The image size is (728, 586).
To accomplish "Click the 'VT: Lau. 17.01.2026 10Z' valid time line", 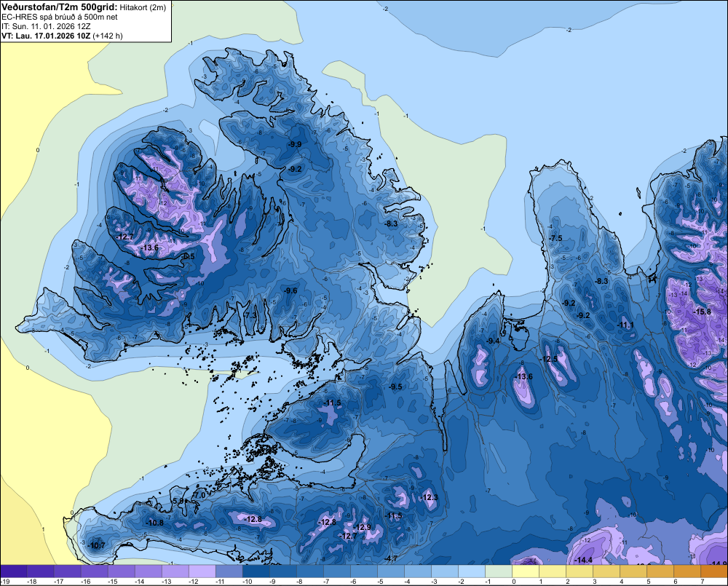I will [x=46, y=36].
